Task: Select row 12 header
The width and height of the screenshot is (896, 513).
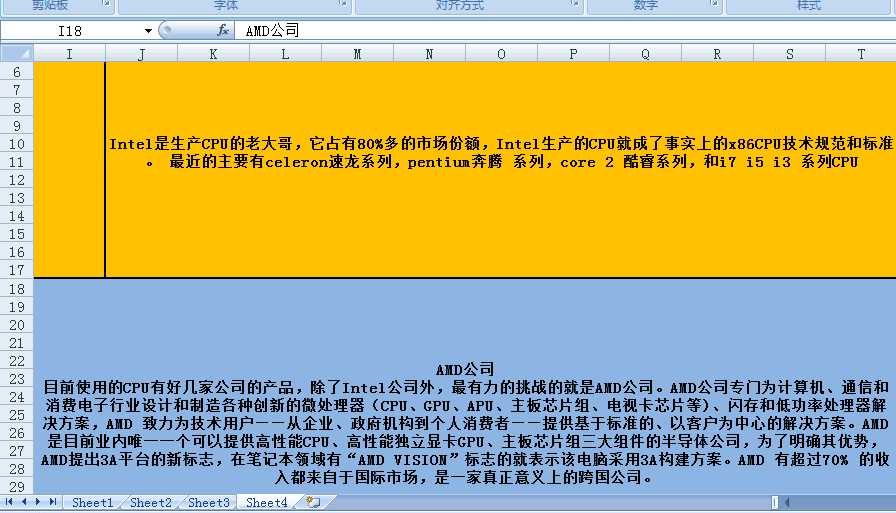Action: (x=17, y=180)
